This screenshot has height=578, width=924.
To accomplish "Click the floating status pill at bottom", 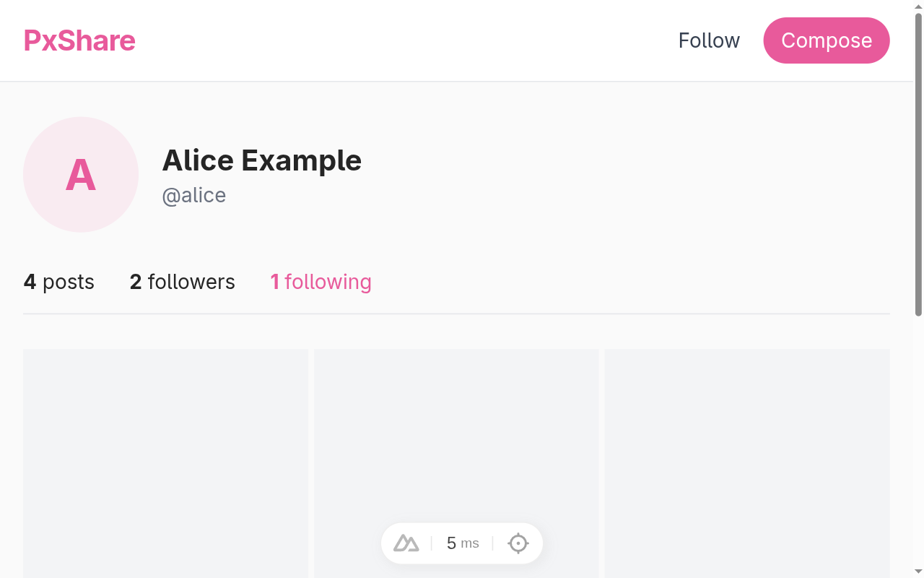I will [x=462, y=543].
